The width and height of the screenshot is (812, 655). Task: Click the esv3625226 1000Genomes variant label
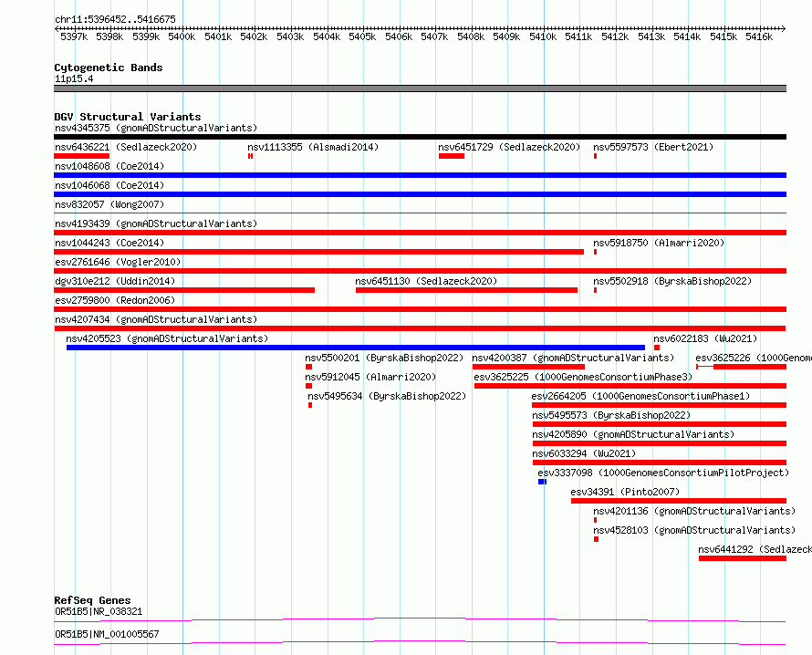754,358
